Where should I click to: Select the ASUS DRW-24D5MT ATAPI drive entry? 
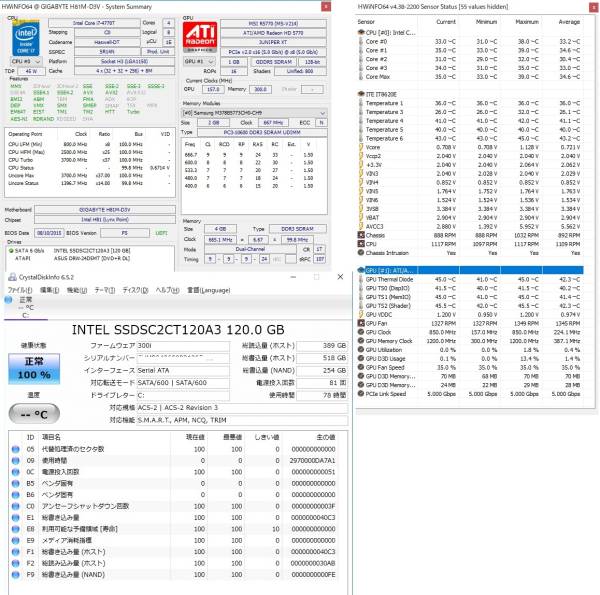point(92,259)
